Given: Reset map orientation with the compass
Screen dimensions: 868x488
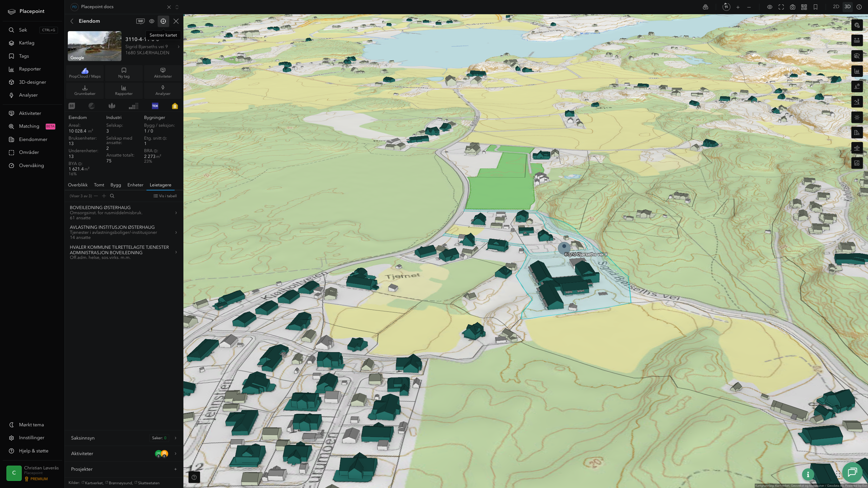Looking at the screenshot, I should pos(726,7).
